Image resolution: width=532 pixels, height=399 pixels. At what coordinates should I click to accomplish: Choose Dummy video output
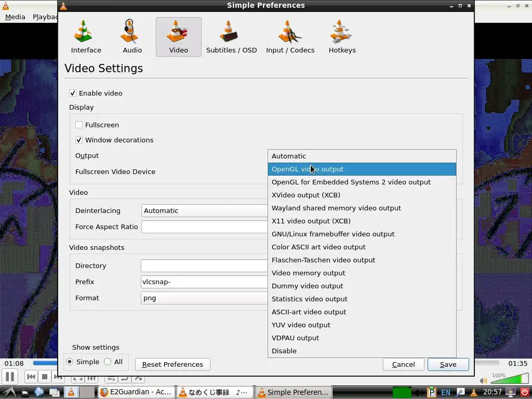(362, 286)
